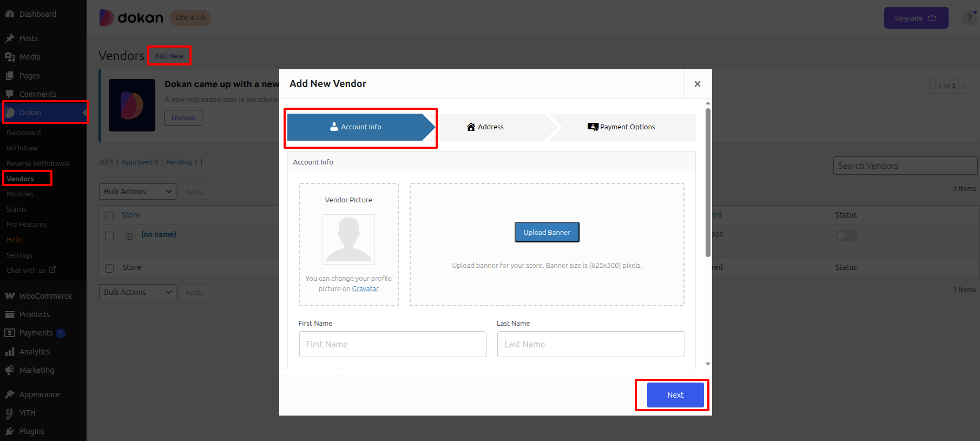980x441 pixels.
Task: Click the Dokan logo icon in header
Action: pyautogui.click(x=107, y=18)
